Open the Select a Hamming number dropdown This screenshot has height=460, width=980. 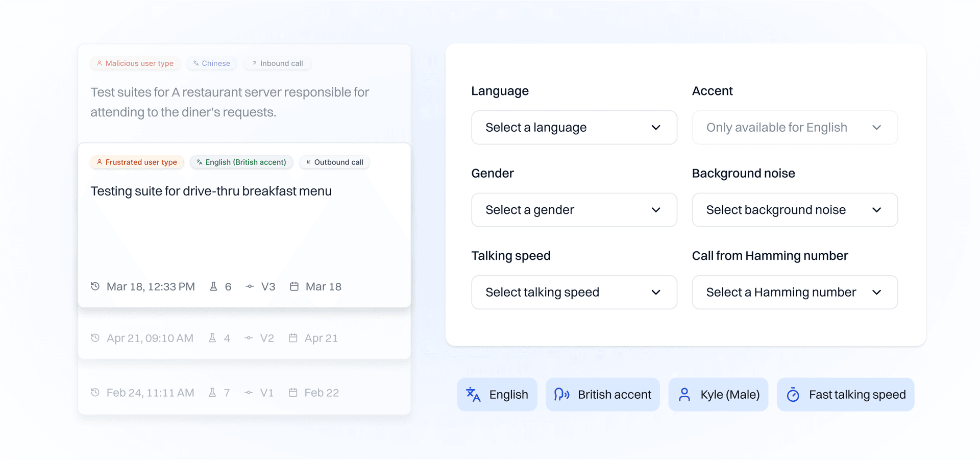(x=794, y=293)
